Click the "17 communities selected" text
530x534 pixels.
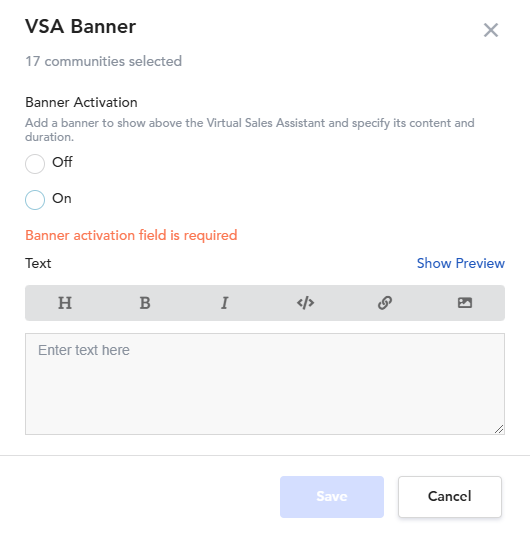tap(104, 61)
